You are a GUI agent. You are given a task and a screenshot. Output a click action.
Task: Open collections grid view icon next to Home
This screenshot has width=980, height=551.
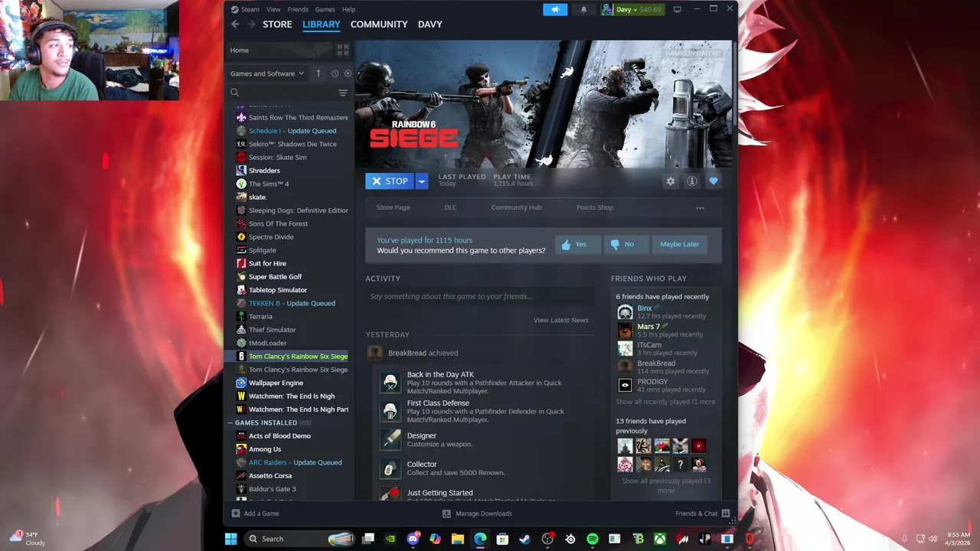(342, 50)
